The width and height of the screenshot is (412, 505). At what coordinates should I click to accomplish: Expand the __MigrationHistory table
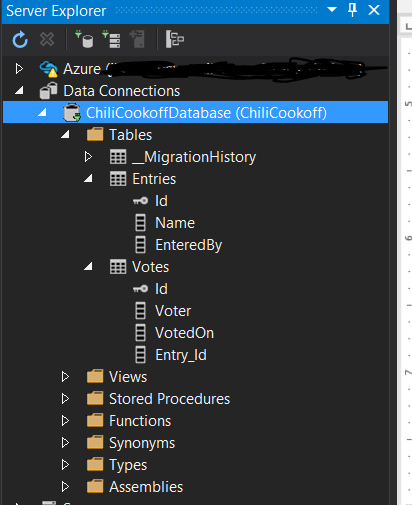click(x=88, y=157)
